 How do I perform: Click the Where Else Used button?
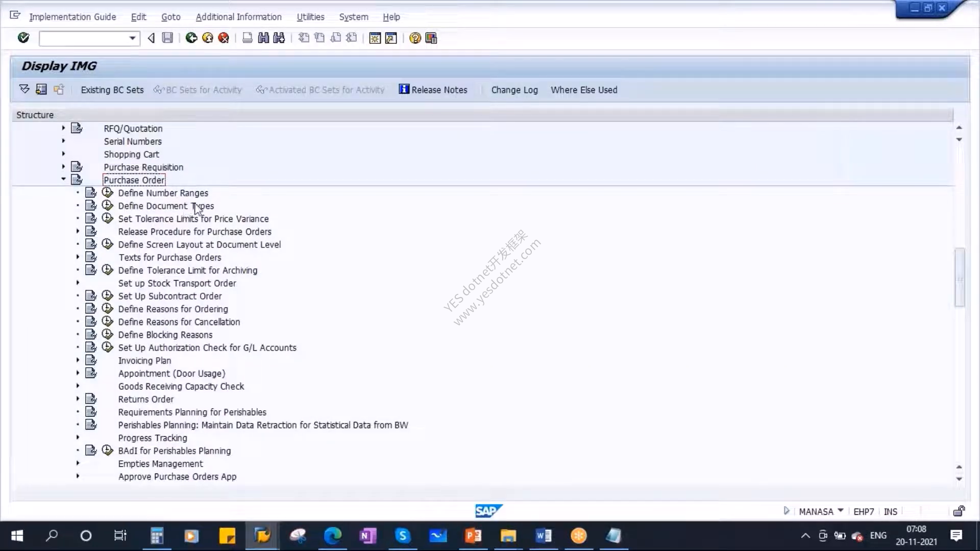[584, 90]
